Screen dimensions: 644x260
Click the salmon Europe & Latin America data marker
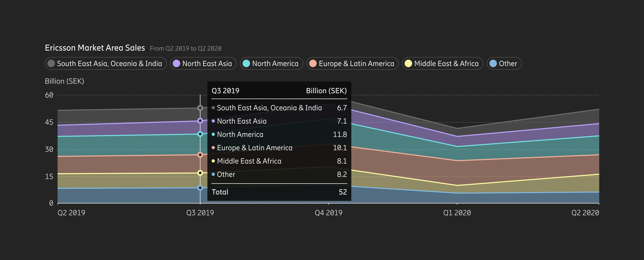(x=200, y=155)
